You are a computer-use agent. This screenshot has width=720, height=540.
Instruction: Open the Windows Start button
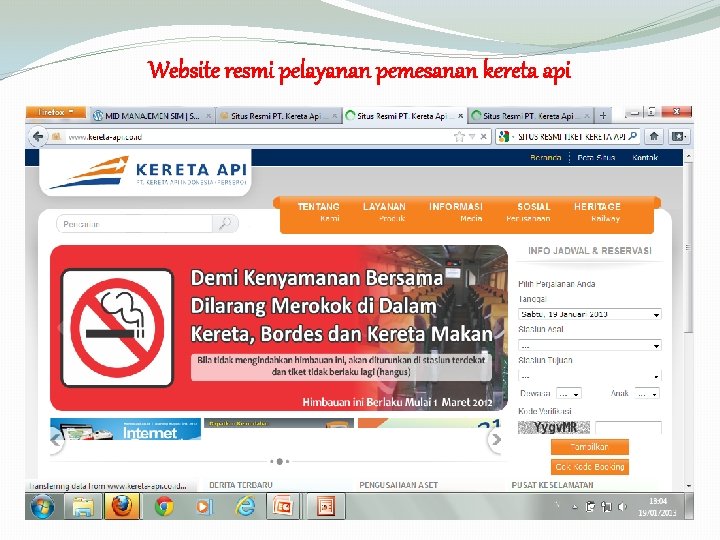click(42, 506)
